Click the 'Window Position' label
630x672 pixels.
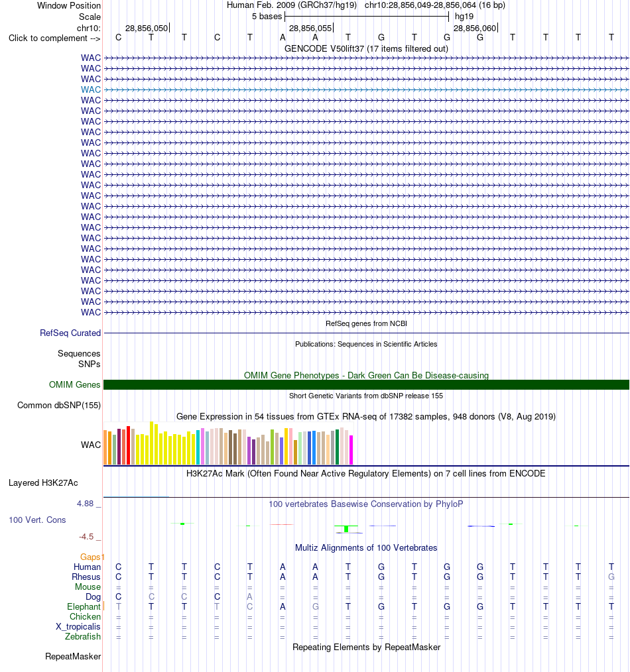click(69, 5)
